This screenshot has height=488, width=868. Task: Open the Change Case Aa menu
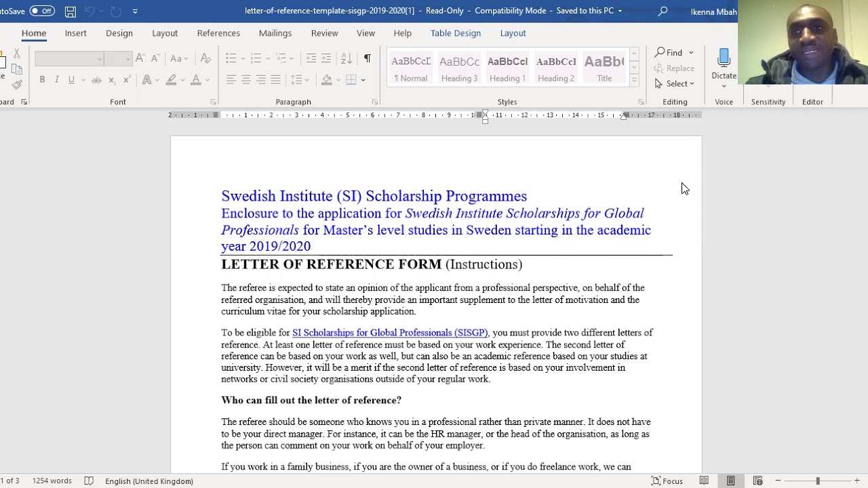(179, 58)
